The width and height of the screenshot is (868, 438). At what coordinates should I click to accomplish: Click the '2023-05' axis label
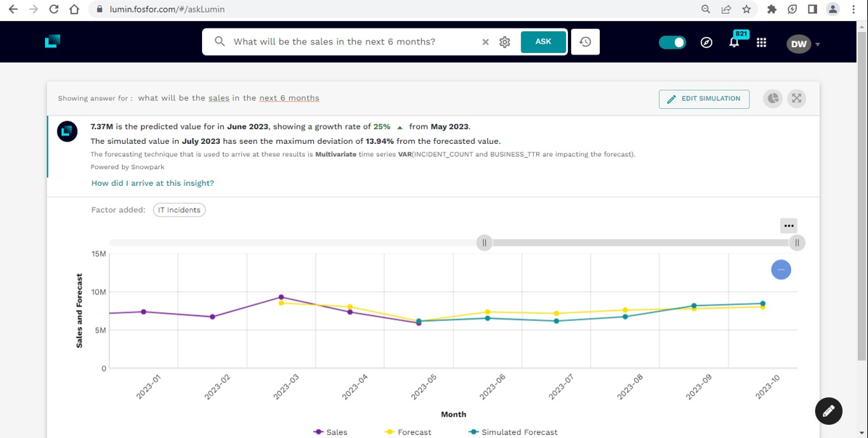point(425,386)
